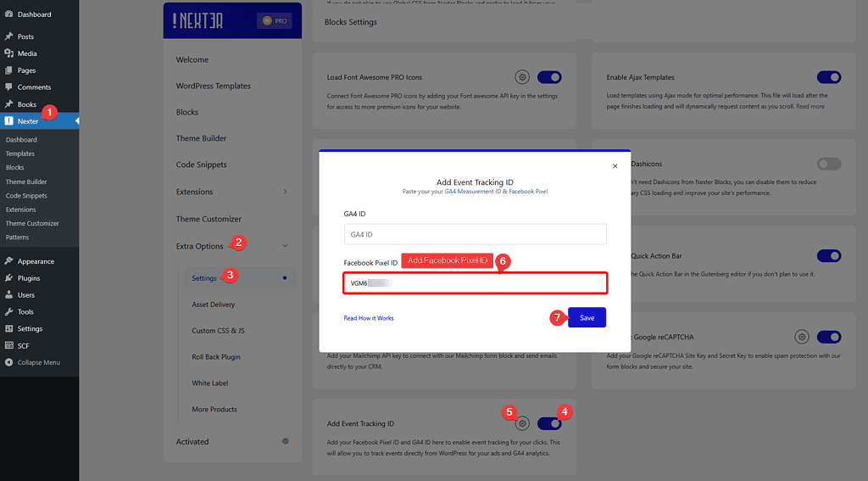Disable Enable Ajax Templates toggle
Image resolution: width=868 pixels, height=481 pixels.
(x=828, y=77)
